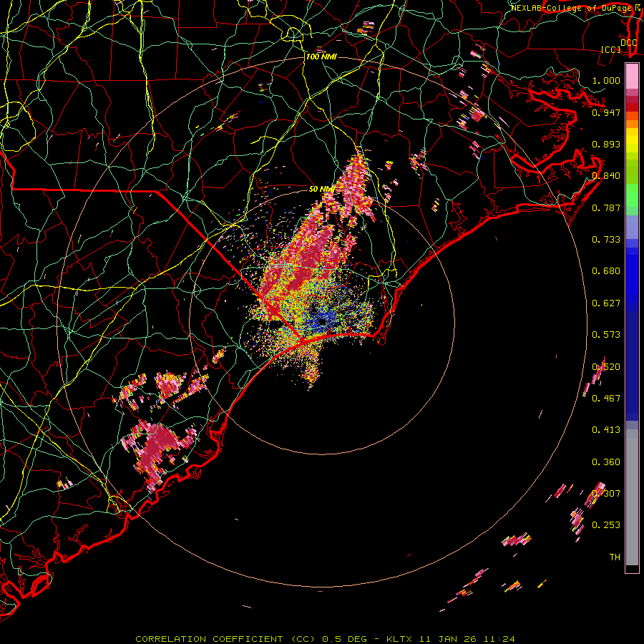Viewport: 644px width, 644px height.
Task: Click the 0.307 scale value
Action: pyautogui.click(x=606, y=493)
